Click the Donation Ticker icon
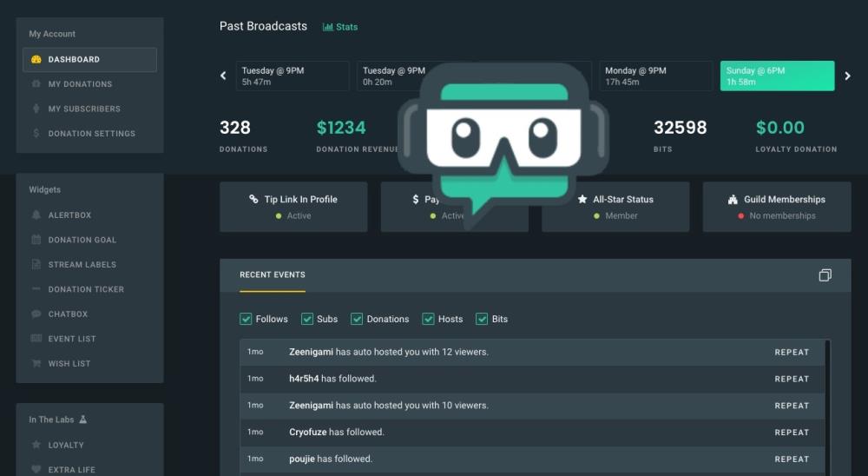Image resolution: width=868 pixels, height=476 pixels. (36, 288)
